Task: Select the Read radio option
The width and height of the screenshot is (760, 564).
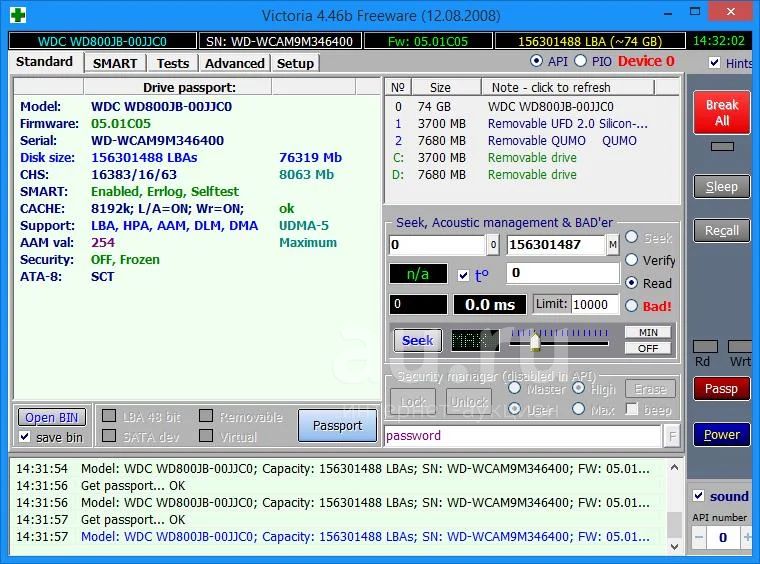Action: tap(631, 283)
